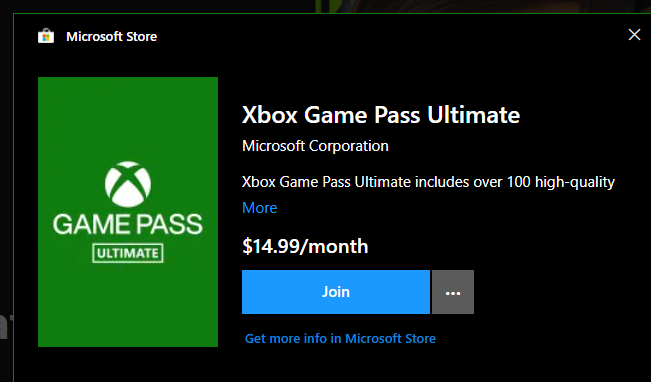Click the Xbox sphere logo on the tile
Viewport: 651px width, 382px height.
click(128, 184)
